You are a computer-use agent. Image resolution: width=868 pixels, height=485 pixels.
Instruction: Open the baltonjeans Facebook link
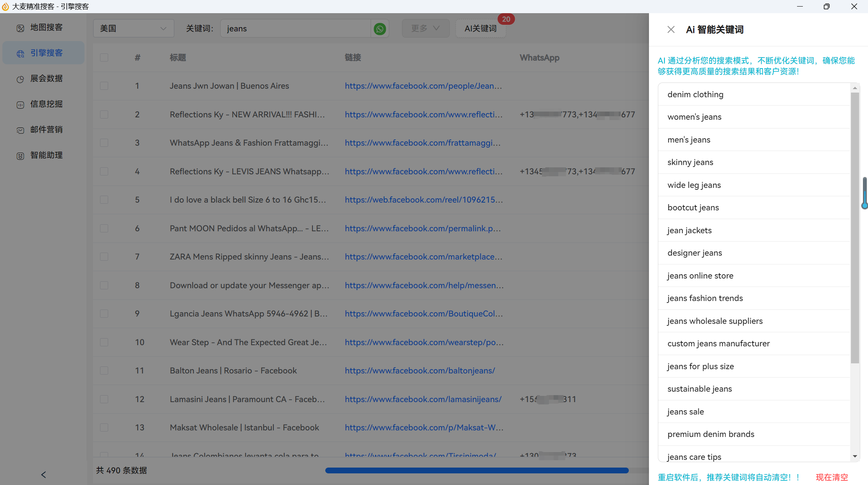tap(420, 371)
